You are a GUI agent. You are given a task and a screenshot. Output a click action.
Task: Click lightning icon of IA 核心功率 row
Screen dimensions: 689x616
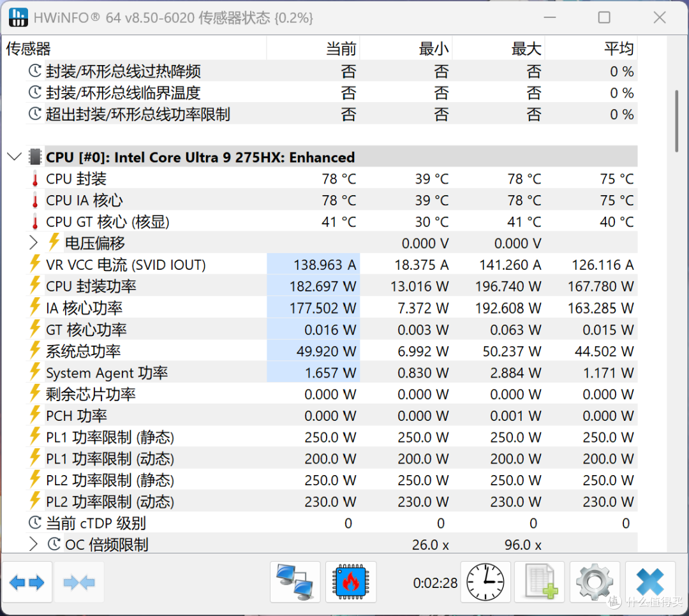click(35, 307)
